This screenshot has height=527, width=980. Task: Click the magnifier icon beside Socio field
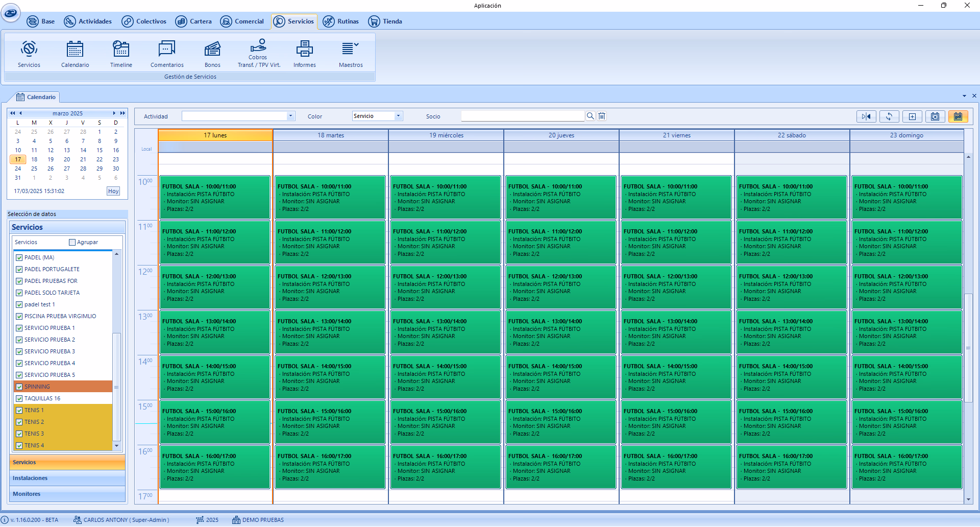[x=590, y=116]
